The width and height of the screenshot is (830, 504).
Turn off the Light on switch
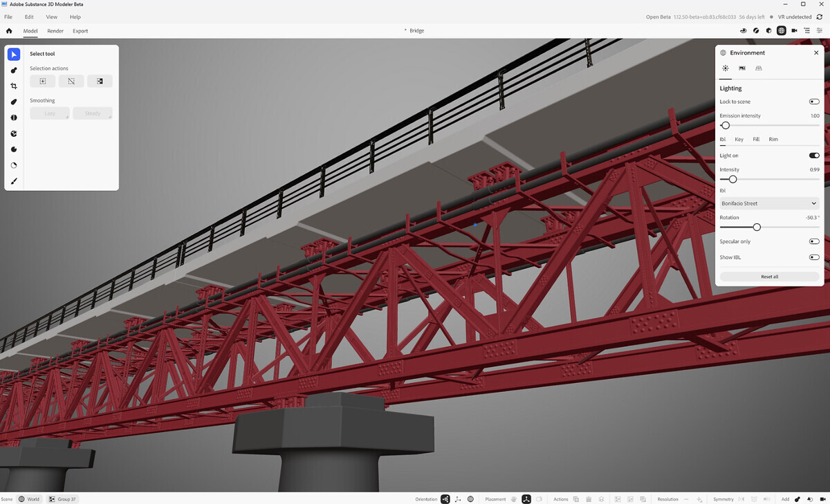814,156
